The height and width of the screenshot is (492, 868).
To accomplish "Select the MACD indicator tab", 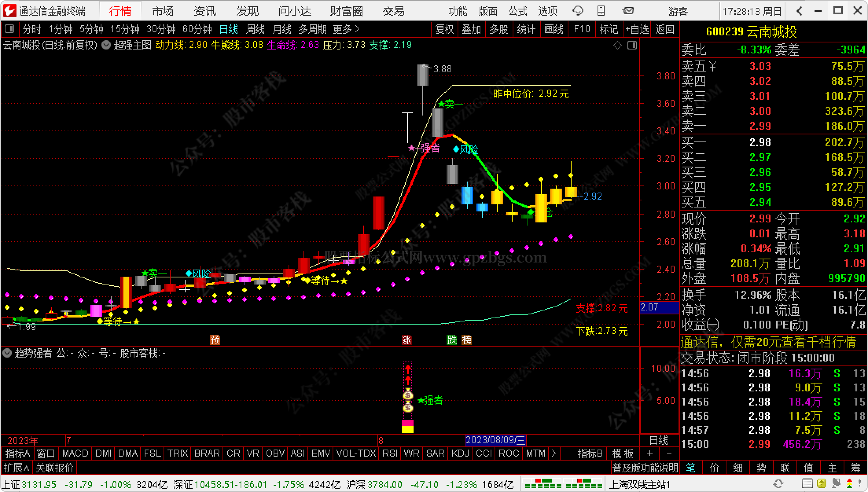I will [75, 453].
